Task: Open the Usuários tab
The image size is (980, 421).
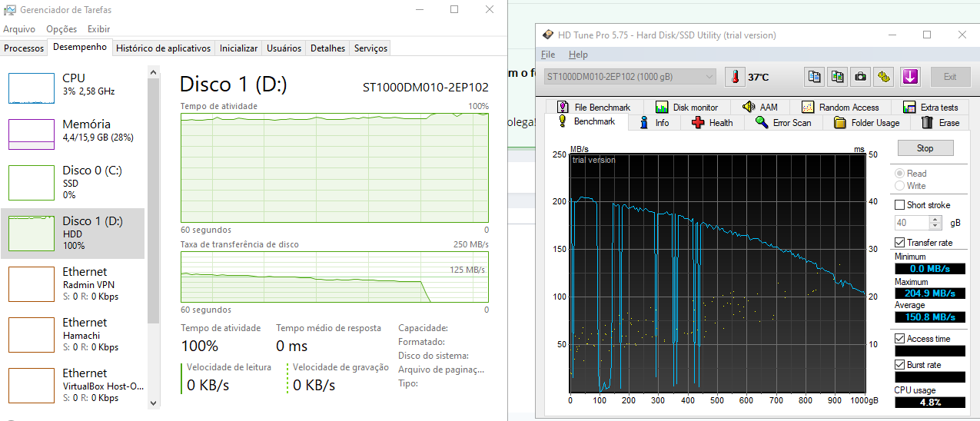Action: [x=284, y=48]
